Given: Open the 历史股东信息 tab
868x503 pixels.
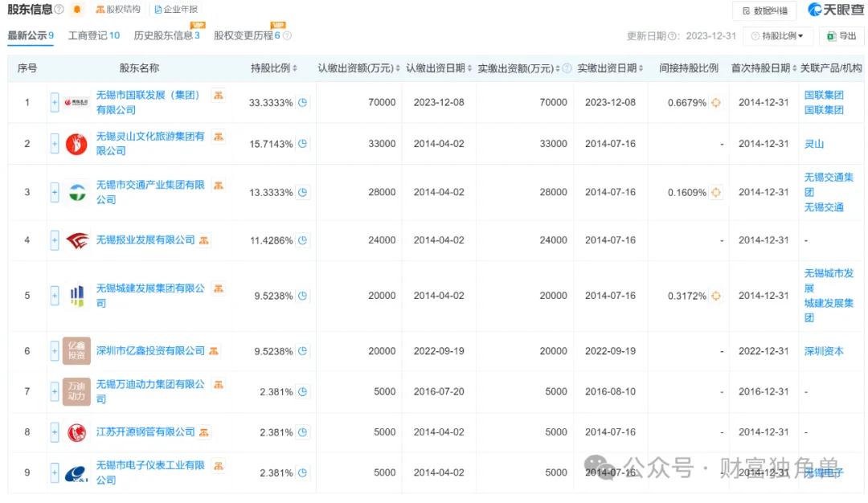Looking at the screenshot, I should click(166, 35).
